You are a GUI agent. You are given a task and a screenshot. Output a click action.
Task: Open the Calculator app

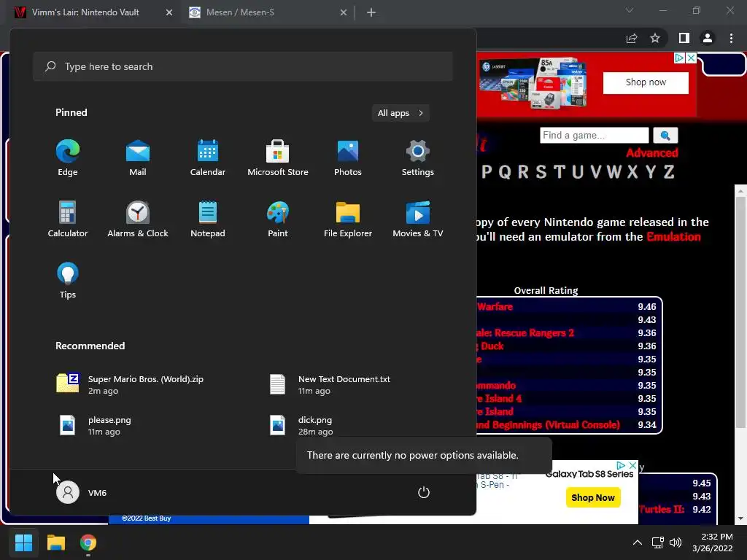click(68, 219)
